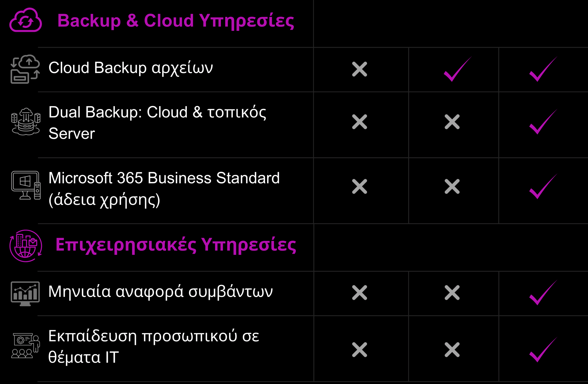
Task: Click the cloud sync icon beside Backup & Cloud heading
Action: (x=26, y=20)
